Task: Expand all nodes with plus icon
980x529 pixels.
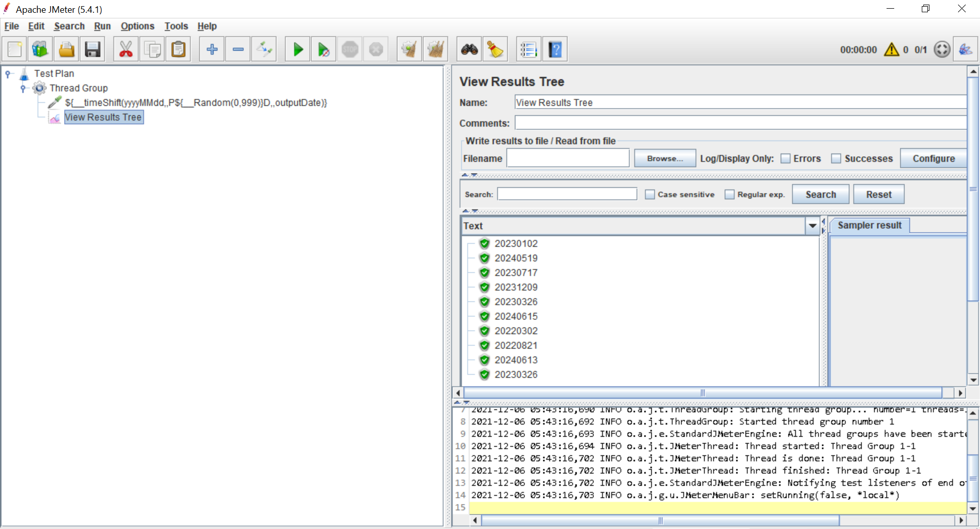Action: [x=212, y=50]
